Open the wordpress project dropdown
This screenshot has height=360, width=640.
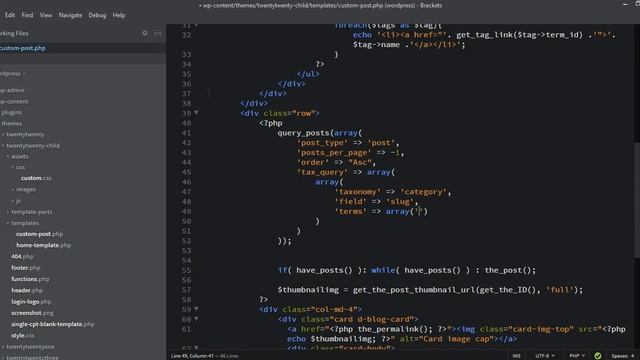pos(12,73)
